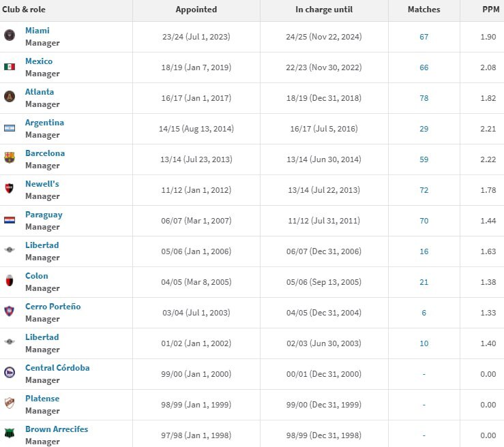Screen dimensions: 504x447
Task: Click the Paraguay flag icon
Action: point(10,219)
